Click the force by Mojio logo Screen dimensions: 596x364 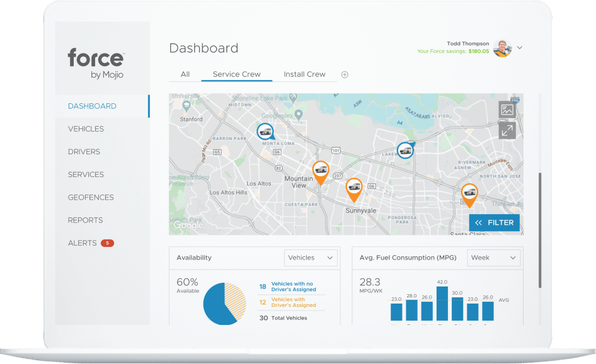pos(96,64)
